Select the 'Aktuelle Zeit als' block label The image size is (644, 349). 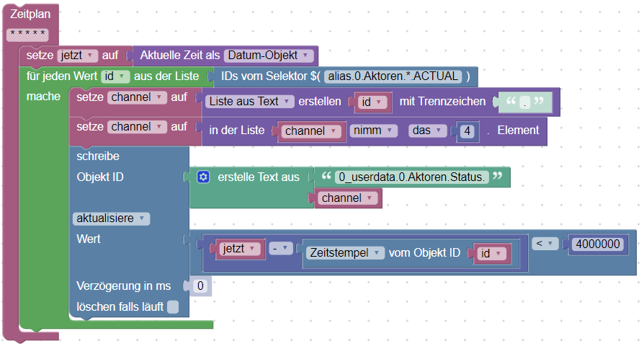(x=180, y=55)
